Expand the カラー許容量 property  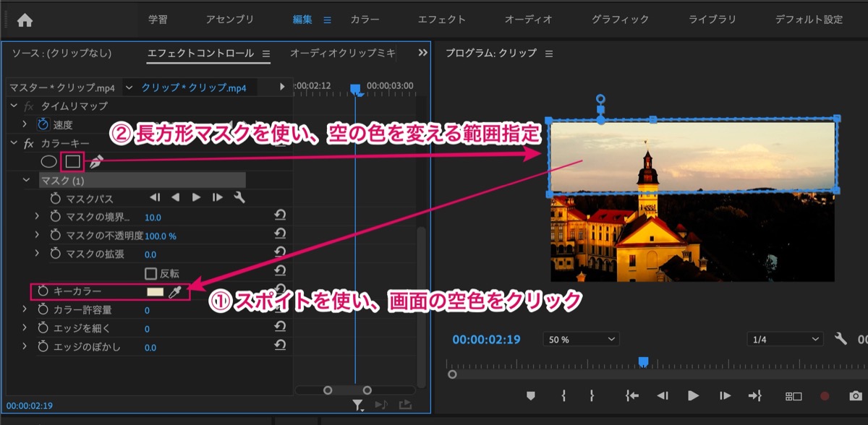coord(25,309)
